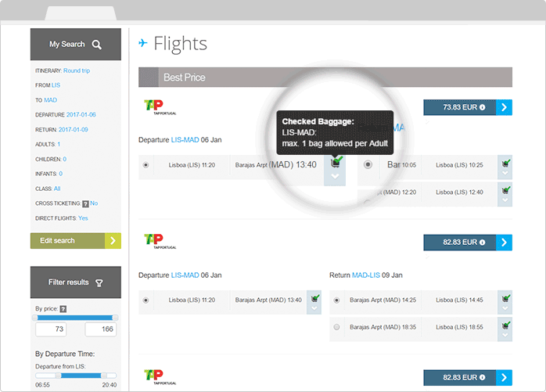Screen dimensions: 546x392
Task: Click the arrow on bottom 82.83 EUR button
Action: (x=505, y=377)
